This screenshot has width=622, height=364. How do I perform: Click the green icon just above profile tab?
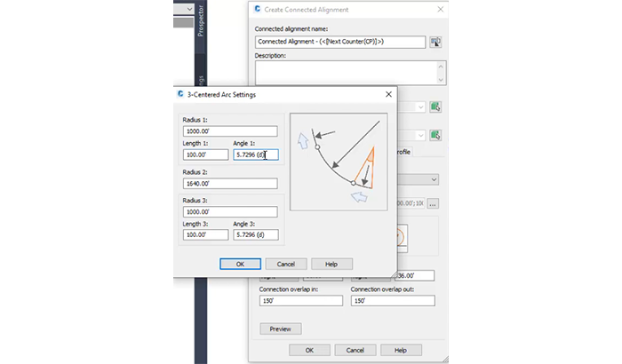click(x=435, y=135)
